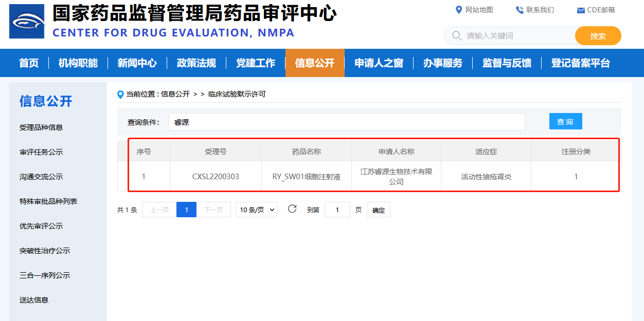Click the location pin before 当前位置
Screen dimensions: 644x321
click(x=121, y=95)
